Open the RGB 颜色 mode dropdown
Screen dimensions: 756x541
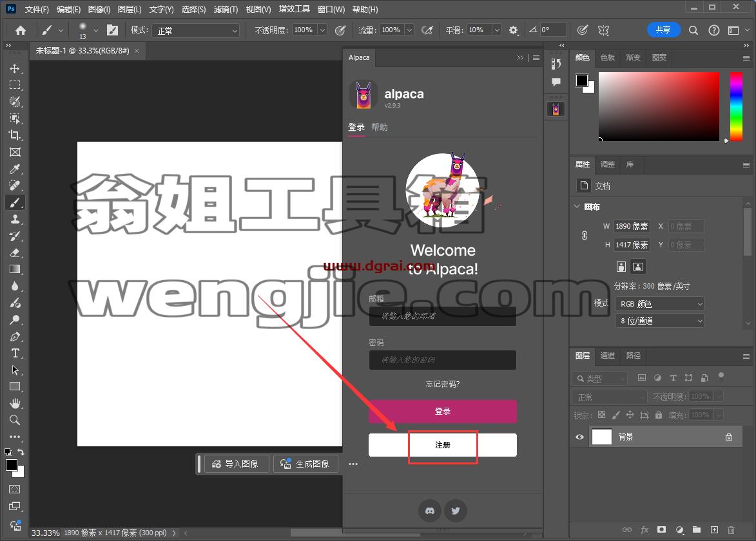pos(660,303)
